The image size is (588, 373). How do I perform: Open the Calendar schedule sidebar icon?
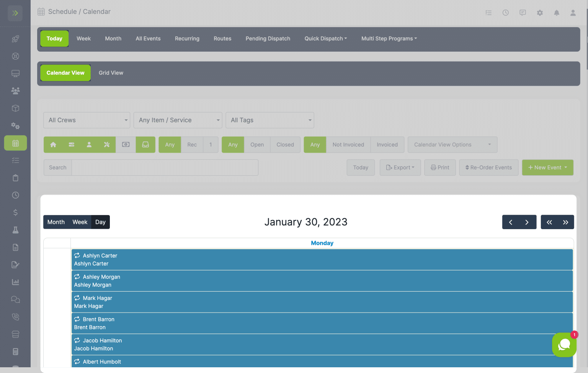click(15, 143)
